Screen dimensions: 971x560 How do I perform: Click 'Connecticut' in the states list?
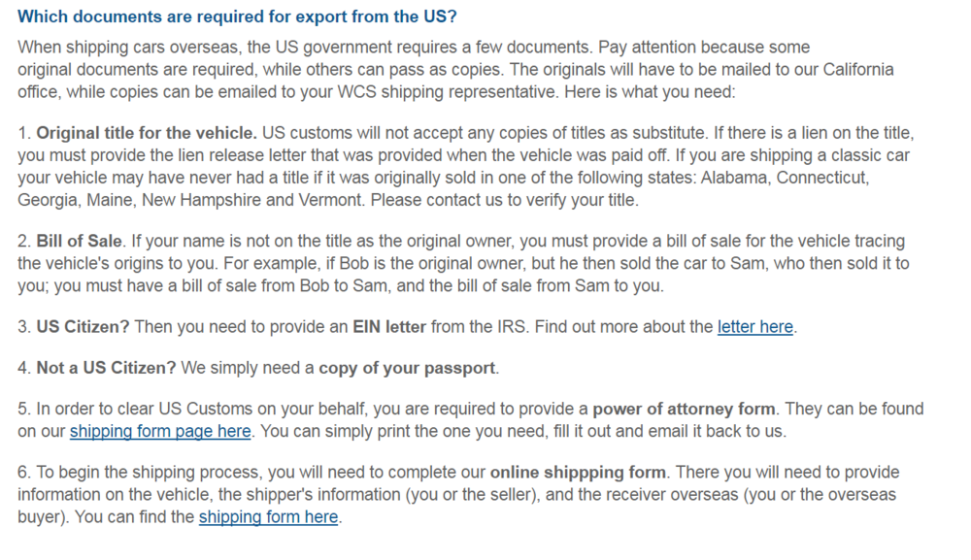821,178
